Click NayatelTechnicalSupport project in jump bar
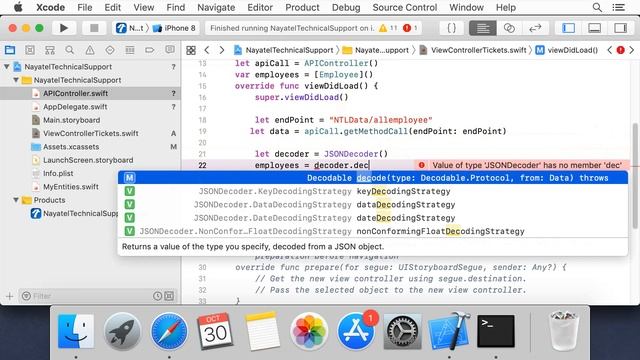This screenshot has width=640, height=360. tap(284, 50)
